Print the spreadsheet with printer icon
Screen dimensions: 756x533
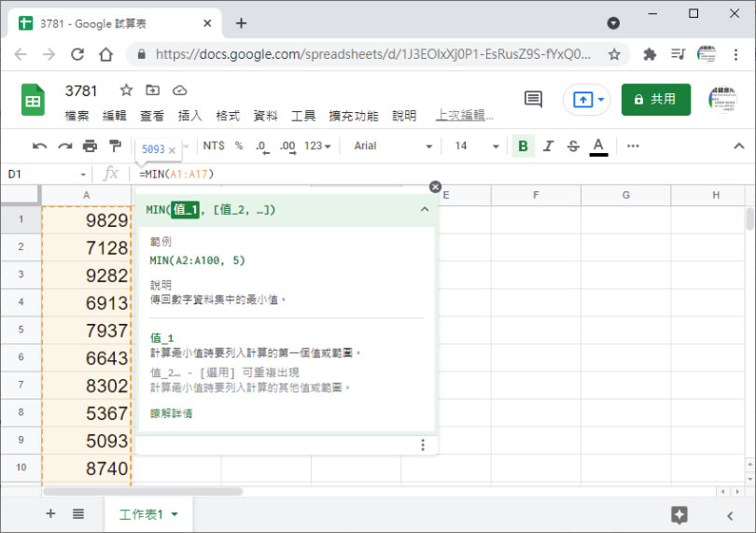click(x=90, y=146)
